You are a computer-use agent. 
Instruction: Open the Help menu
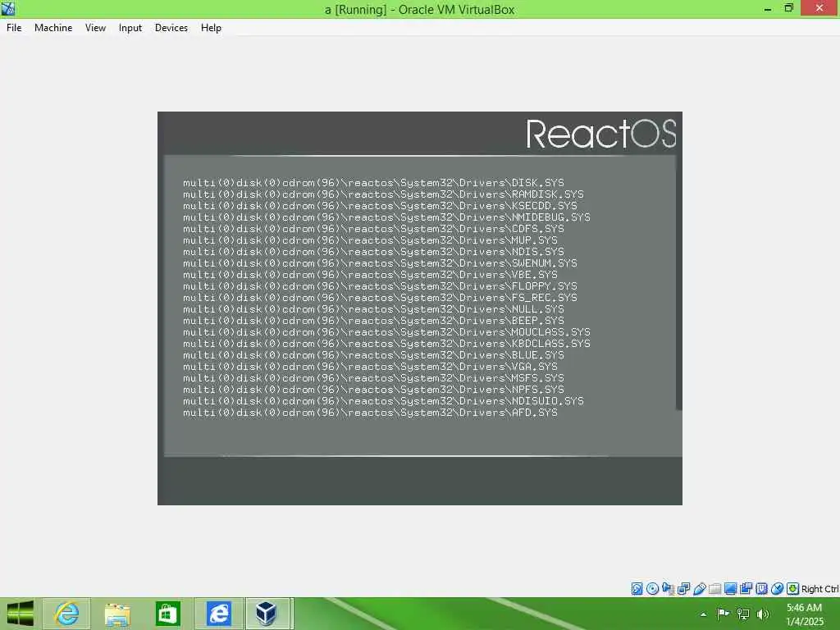(x=211, y=28)
